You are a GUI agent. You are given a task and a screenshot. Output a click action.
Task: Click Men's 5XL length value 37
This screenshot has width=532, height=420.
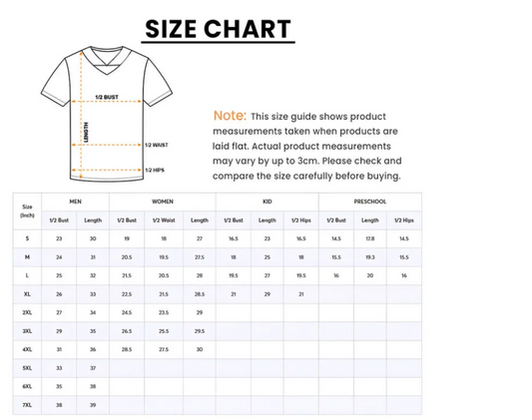tap(93, 368)
